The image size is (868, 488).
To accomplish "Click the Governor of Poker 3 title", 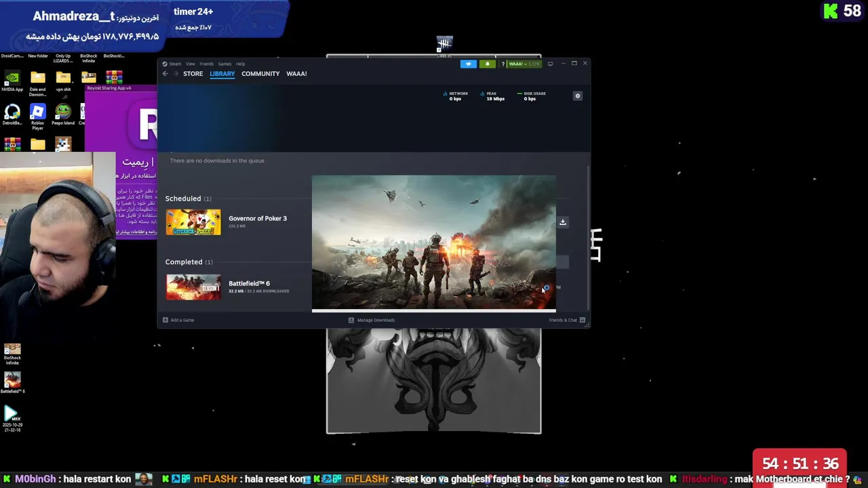I will pos(258,218).
